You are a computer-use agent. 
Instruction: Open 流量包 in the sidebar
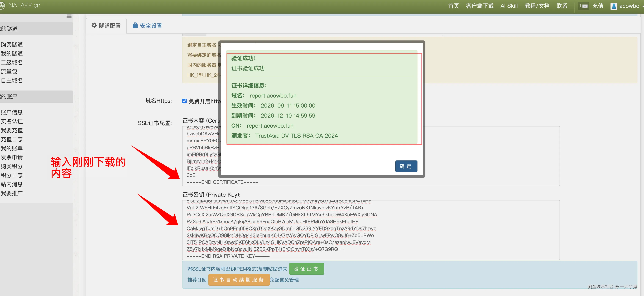[9, 72]
